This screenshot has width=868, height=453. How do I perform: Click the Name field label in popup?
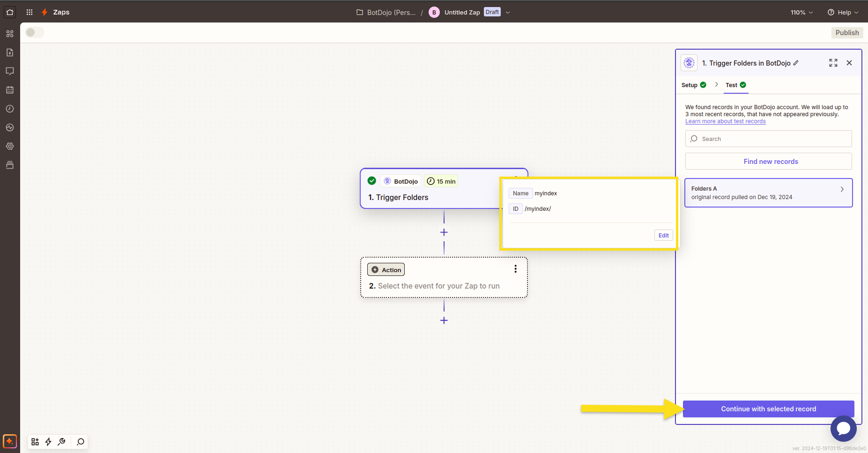click(520, 193)
